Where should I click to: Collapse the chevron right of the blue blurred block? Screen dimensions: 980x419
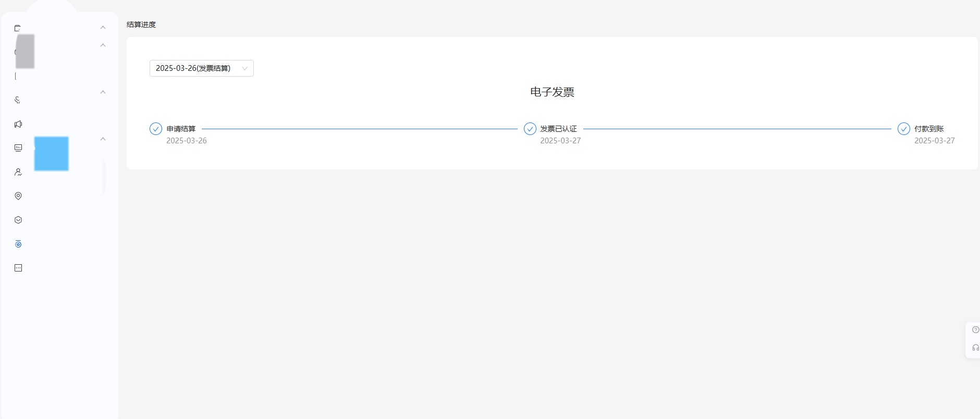tap(103, 139)
